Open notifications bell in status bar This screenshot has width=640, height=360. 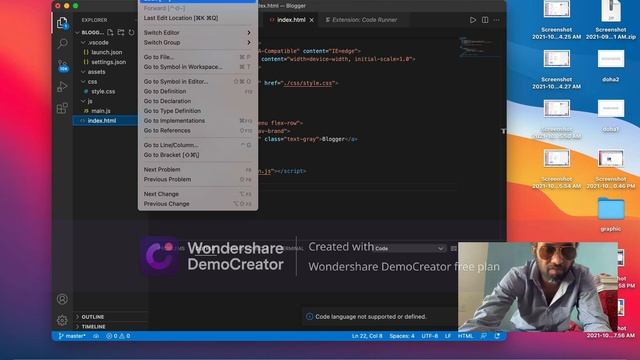497,336
